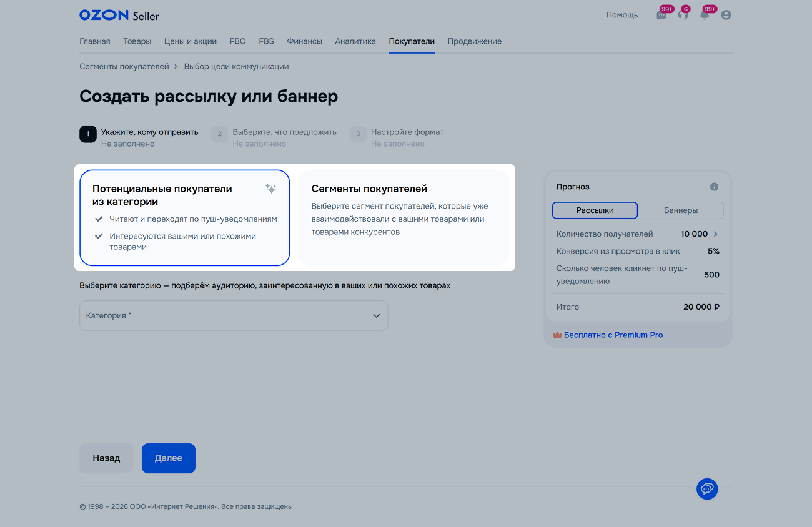
Task: Open the notifications bell
Action: tap(705, 16)
